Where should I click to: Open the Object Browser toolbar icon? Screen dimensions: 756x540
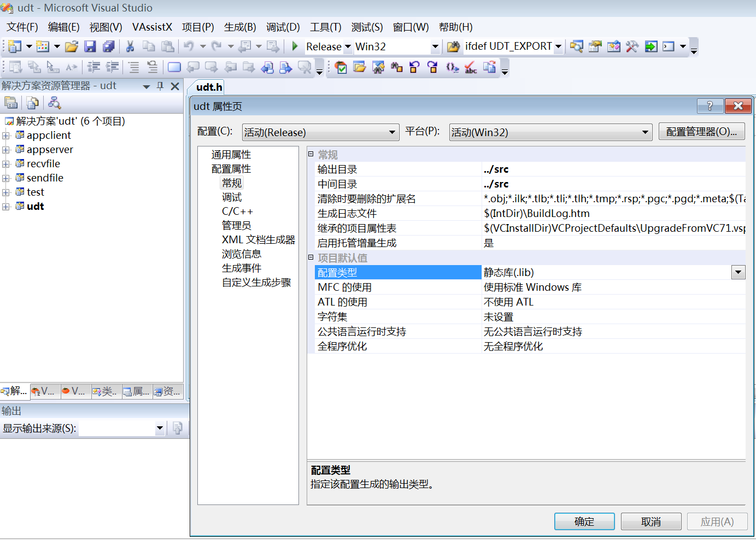[x=613, y=46]
